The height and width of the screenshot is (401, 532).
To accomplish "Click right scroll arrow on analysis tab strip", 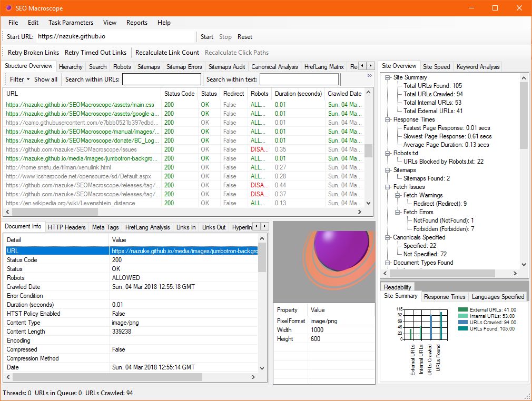I will click(370, 67).
